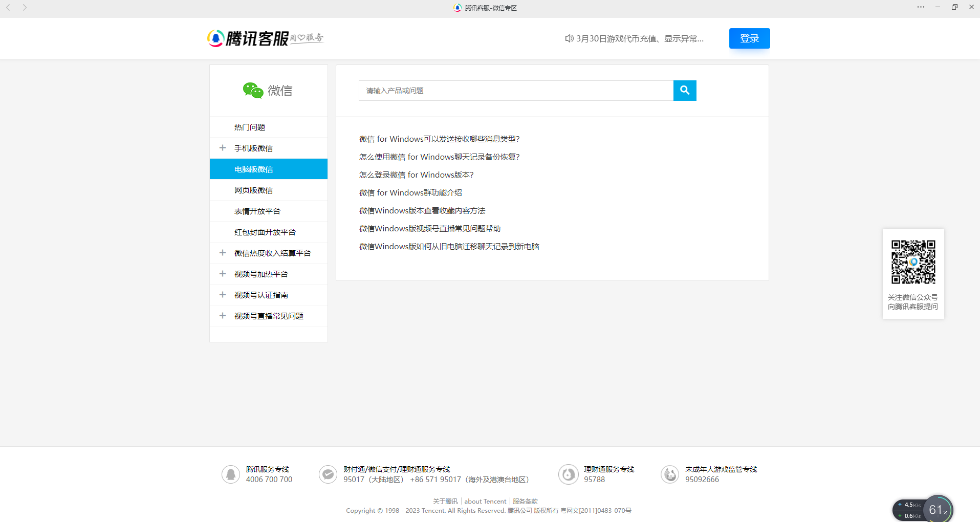Open 微信 for Windows可以发送接收哪些消息类型 question

[x=440, y=139]
